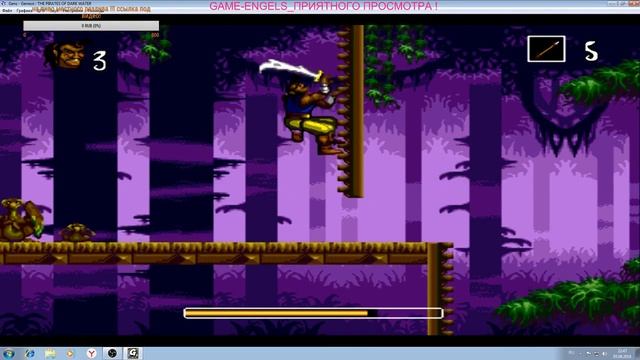
Task: Open the system tray clock and date
Action: coord(622,353)
